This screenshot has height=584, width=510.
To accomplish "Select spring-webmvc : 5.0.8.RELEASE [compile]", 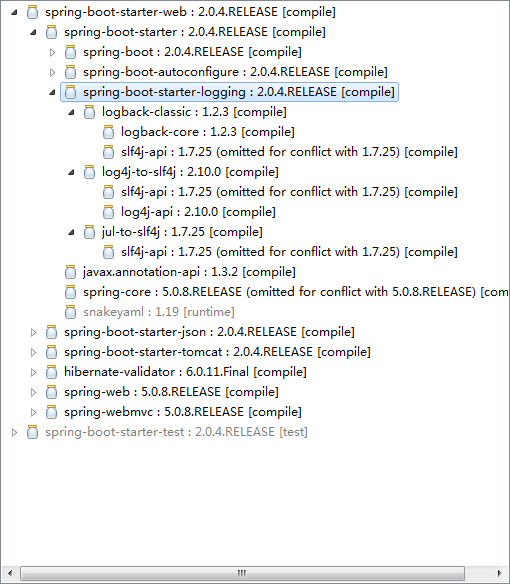I will 183,412.
